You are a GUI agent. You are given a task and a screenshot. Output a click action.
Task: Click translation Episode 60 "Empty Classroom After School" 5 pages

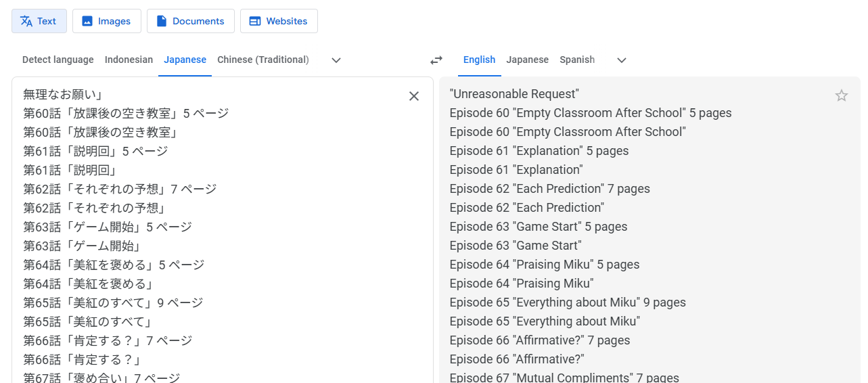coord(591,113)
